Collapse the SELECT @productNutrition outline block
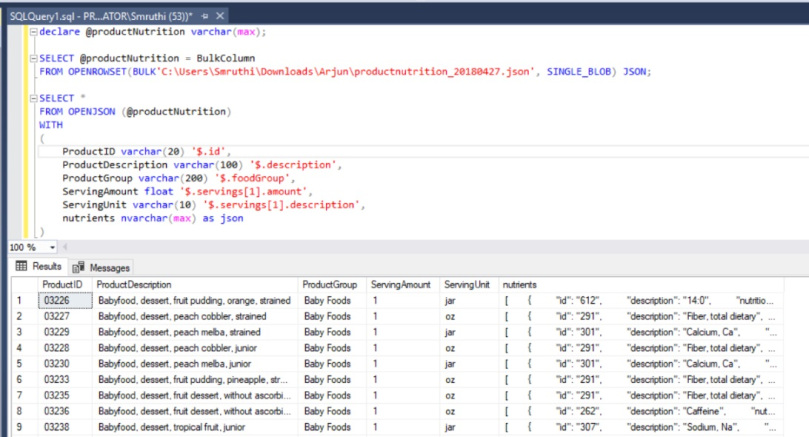Image resolution: width=809 pixels, height=437 pixels. 33,59
